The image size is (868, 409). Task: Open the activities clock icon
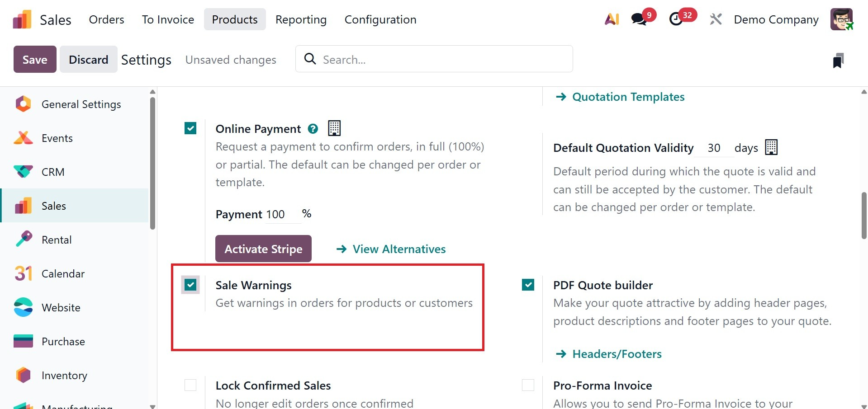(676, 19)
